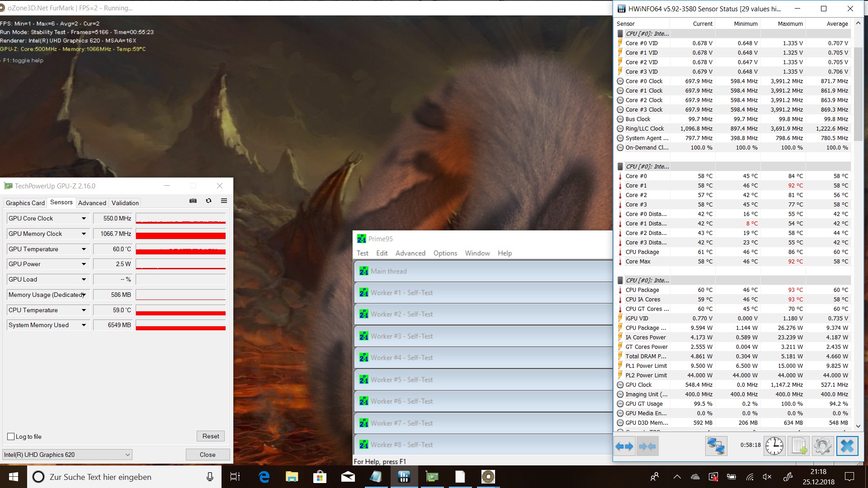Switch to Graphics Card tab
Viewport: 868px width, 488px height.
(x=25, y=203)
